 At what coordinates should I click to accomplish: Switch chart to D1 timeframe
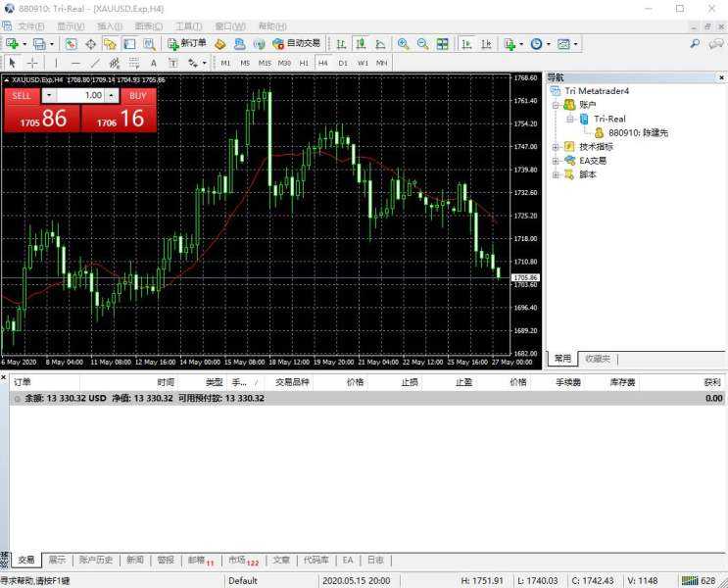343,63
